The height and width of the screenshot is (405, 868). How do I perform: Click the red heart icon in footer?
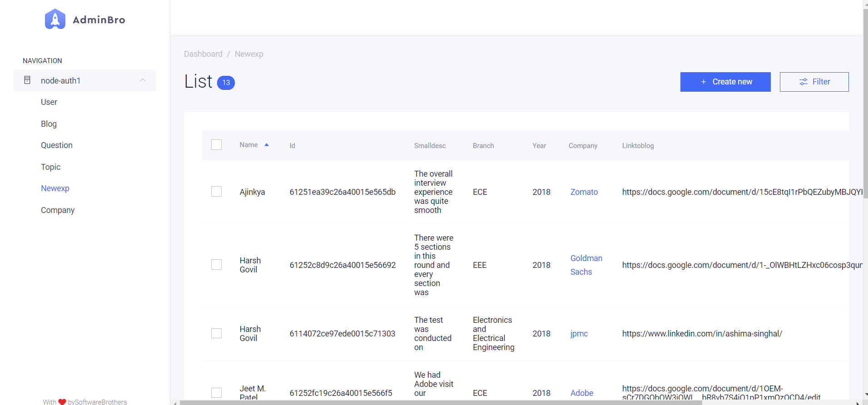coord(62,402)
